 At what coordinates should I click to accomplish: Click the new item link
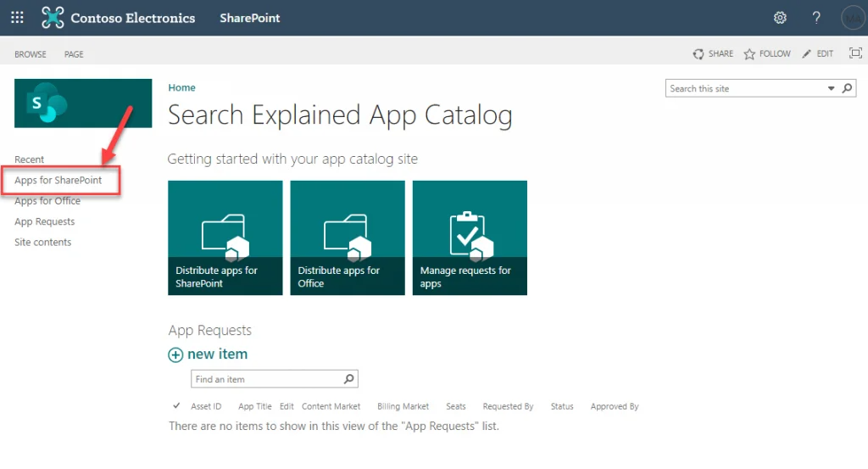[218, 354]
